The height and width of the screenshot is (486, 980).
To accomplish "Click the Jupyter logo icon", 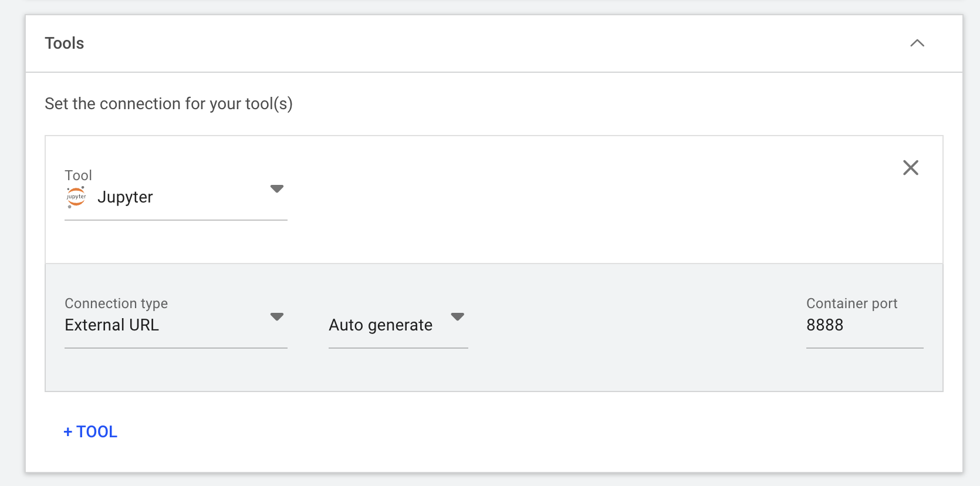I will tap(76, 196).
